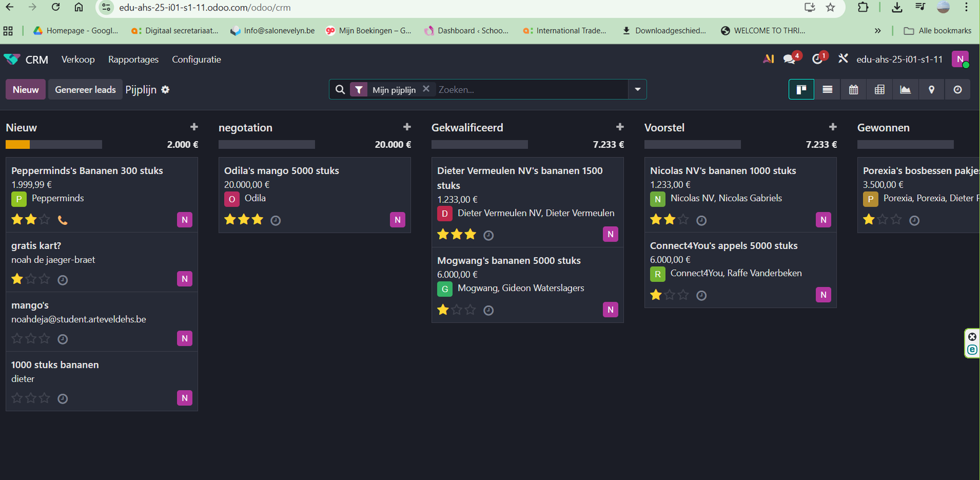Open the calendar view icon
This screenshot has height=480, width=980.
click(x=853, y=90)
